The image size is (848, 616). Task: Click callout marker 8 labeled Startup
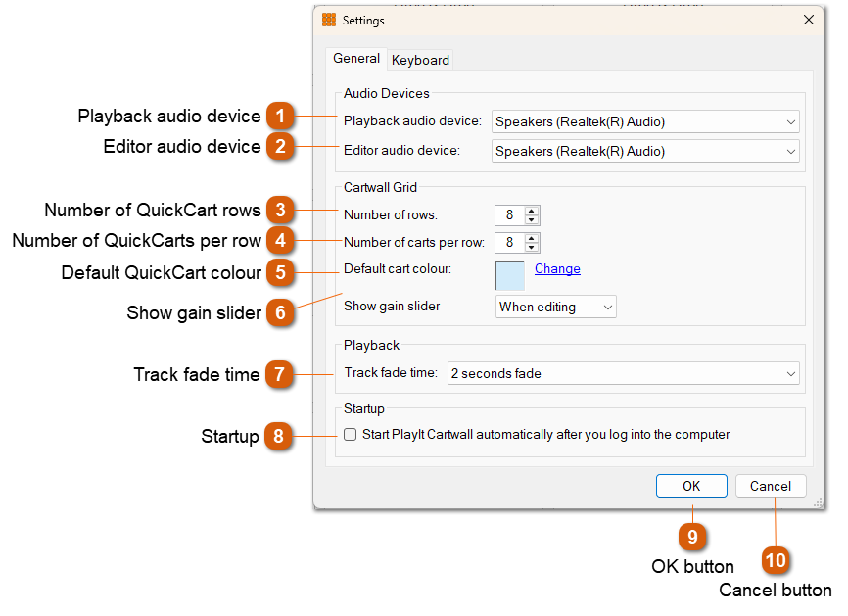[281, 436]
